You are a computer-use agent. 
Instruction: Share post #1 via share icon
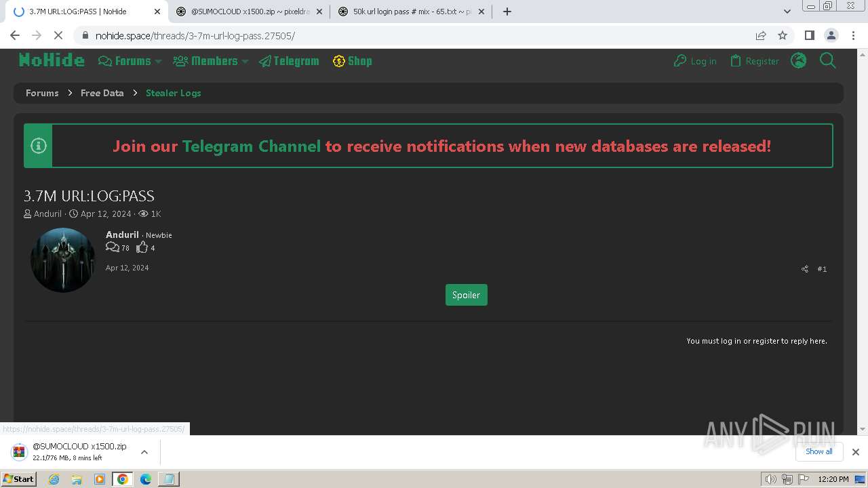pos(805,269)
